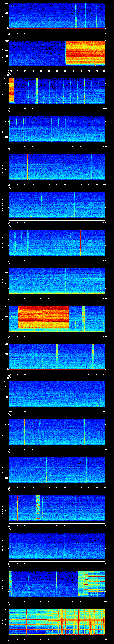
Task: Select the '6:13:00' start time label
Action: click(9, 223)
